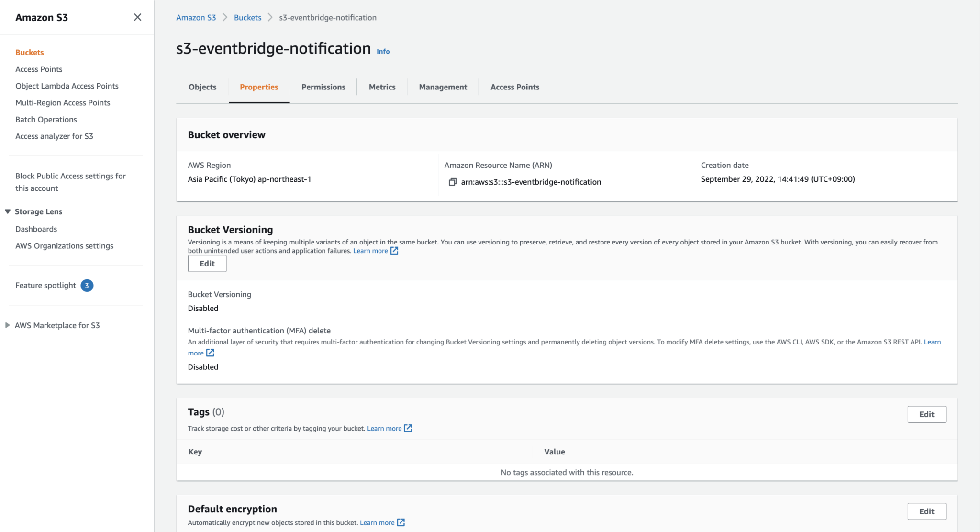Viewport: 980px width, 532px height.
Task: Close the Amazon S3 navigation panel
Action: pyautogui.click(x=138, y=17)
